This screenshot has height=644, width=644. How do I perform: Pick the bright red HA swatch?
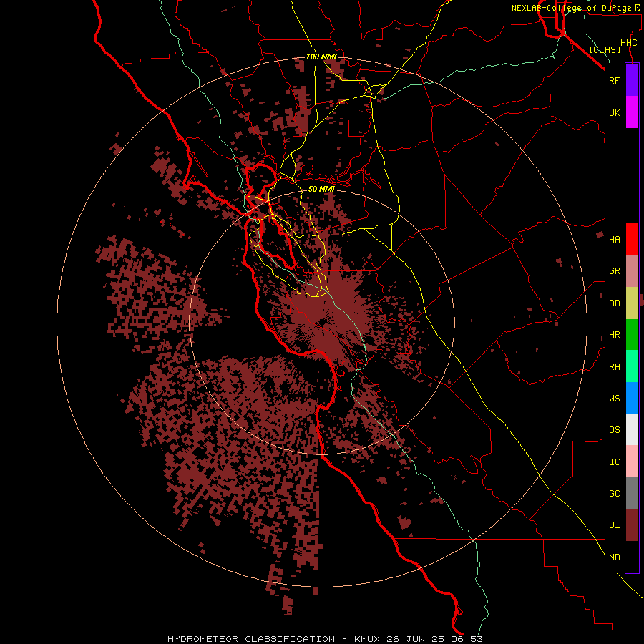(x=632, y=239)
